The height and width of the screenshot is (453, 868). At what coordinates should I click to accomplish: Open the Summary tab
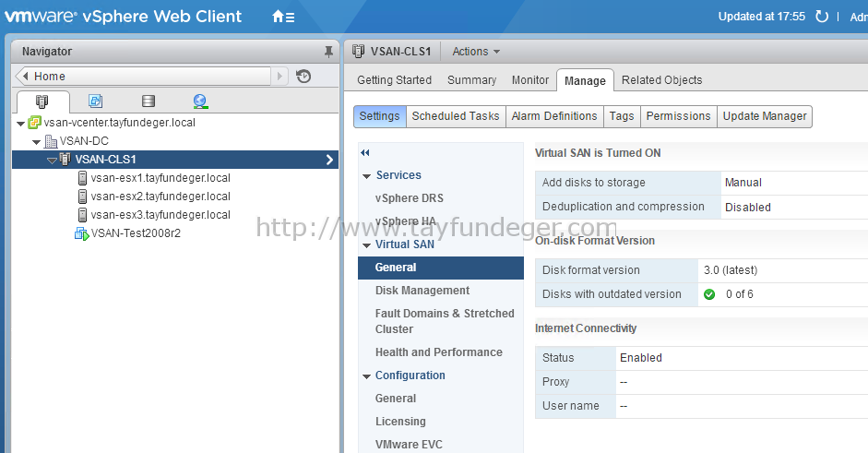471,79
